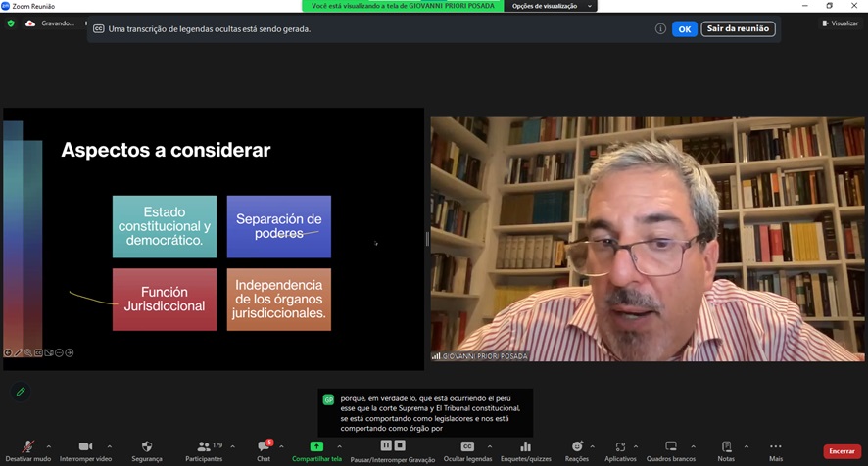Image resolution: width=868 pixels, height=466 pixels.
Task: Open the Mais overflow menu
Action: [x=775, y=450]
